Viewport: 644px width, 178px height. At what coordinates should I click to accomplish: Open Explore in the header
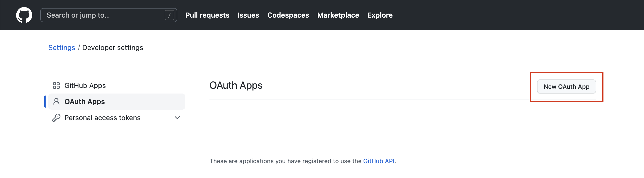coord(380,15)
